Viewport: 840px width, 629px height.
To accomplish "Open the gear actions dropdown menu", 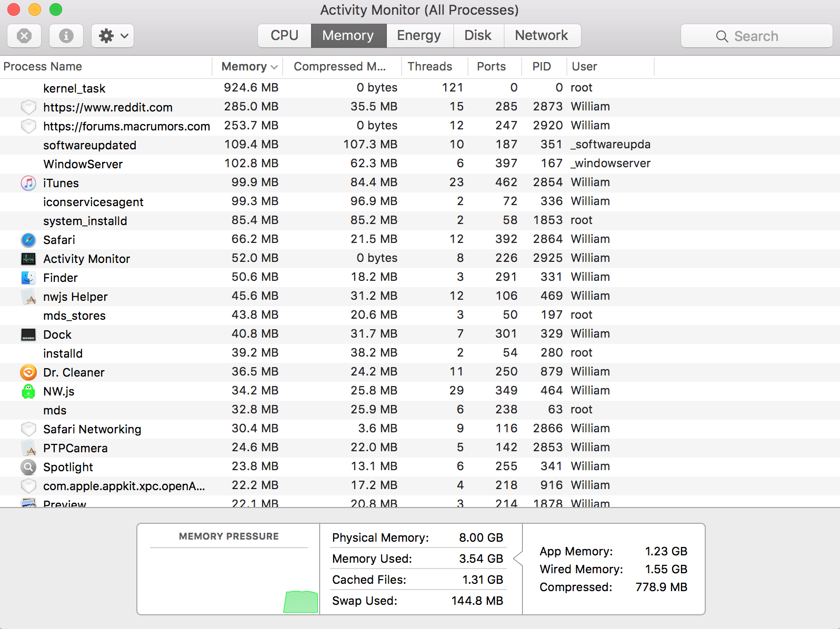I will [113, 36].
